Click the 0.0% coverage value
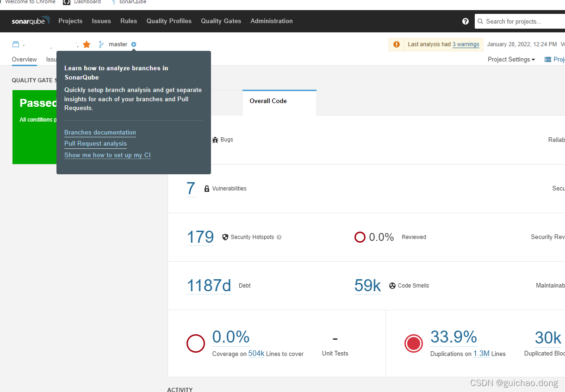 point(231,337)
